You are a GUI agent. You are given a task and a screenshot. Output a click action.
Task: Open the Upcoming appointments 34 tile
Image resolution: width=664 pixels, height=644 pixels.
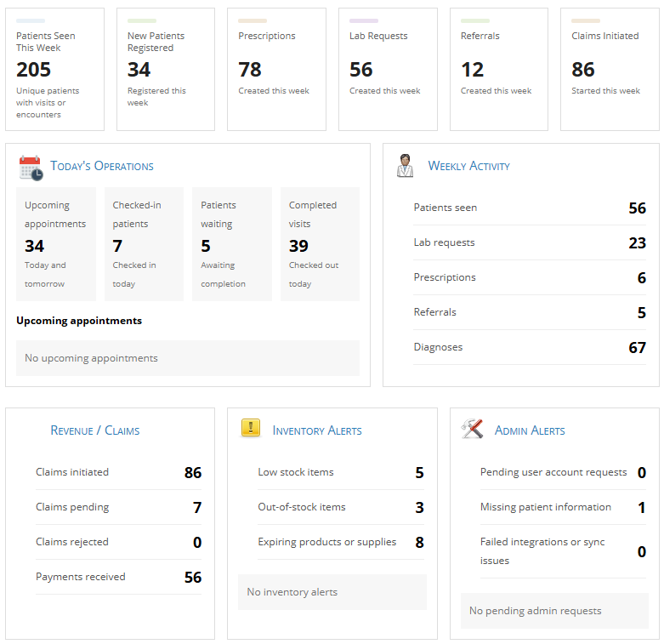56,244
